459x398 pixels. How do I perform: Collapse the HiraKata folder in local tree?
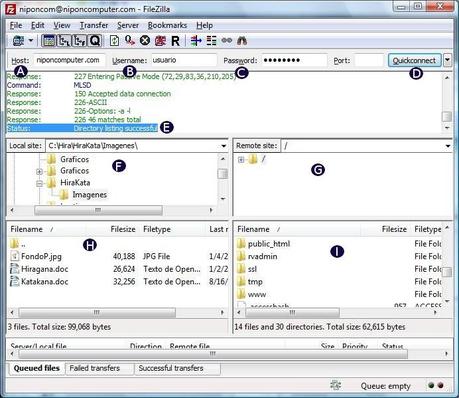pyautogui.click(x=39, y=183)
